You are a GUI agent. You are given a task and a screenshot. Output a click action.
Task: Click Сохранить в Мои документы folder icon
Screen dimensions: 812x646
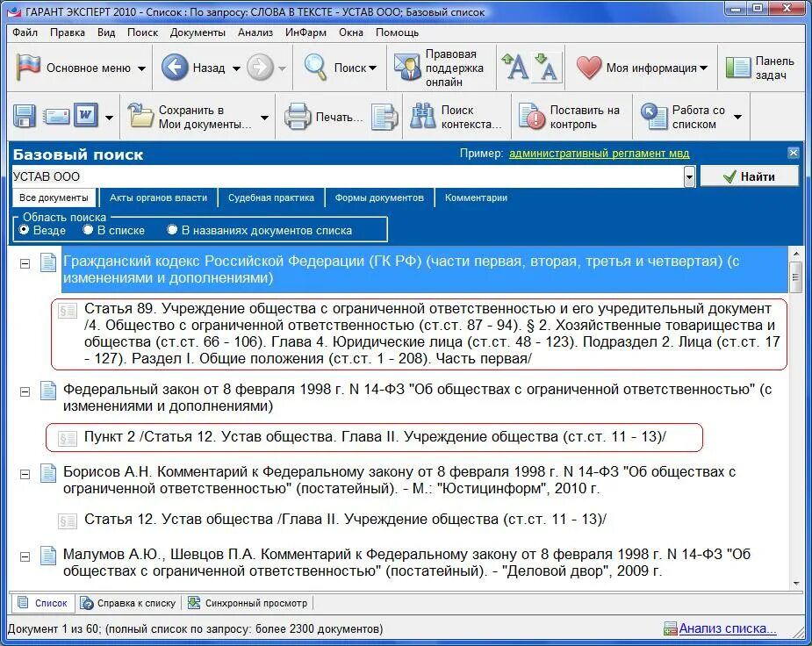point(140,116)
